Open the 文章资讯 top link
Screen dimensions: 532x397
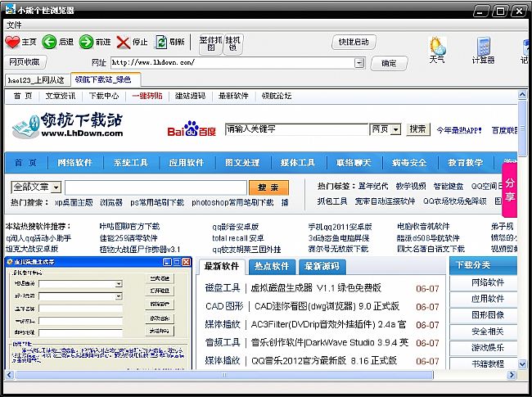click(x=61, y=96)
